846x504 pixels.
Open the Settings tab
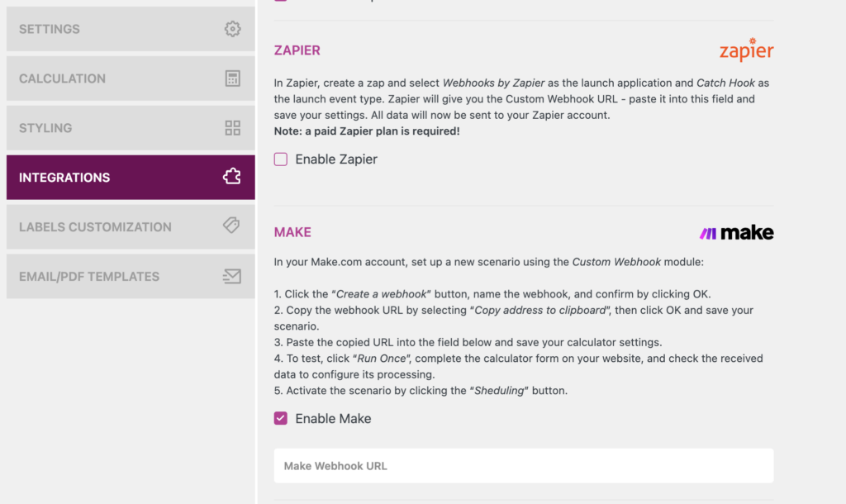(x=50, y=29)
